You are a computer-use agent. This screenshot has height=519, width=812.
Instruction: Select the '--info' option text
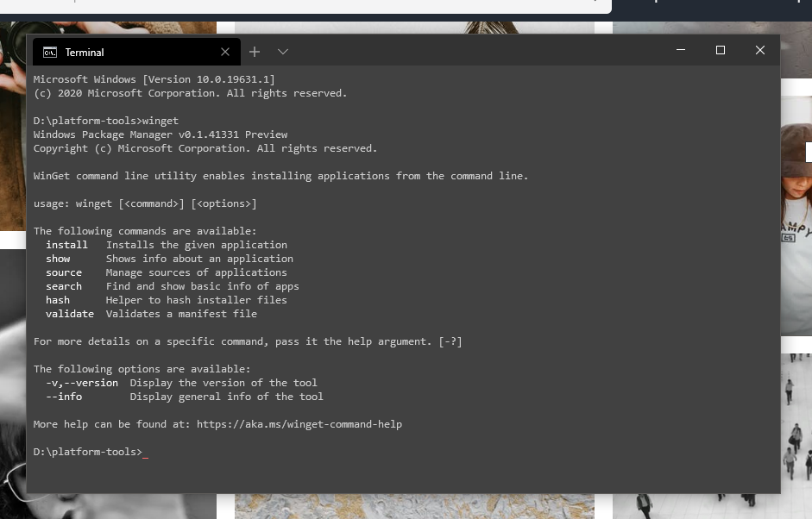coord(64,396)
